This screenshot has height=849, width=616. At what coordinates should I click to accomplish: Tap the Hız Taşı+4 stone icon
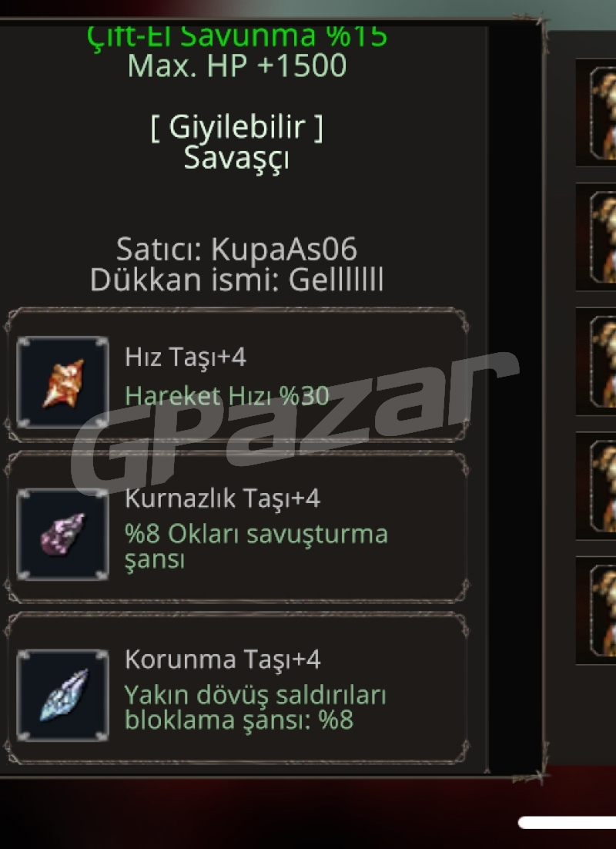63,382
